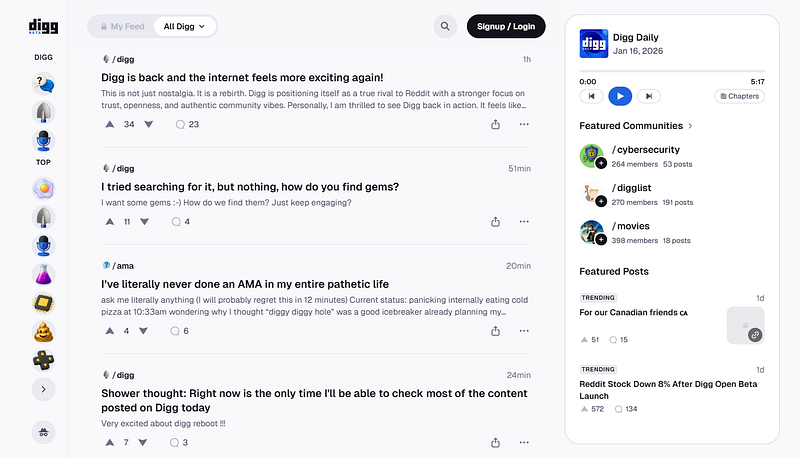Image resolution: width=800 pixels, height=458 pixels.
Task: Open the purple flask science community
Action: [x=43, y=275]
